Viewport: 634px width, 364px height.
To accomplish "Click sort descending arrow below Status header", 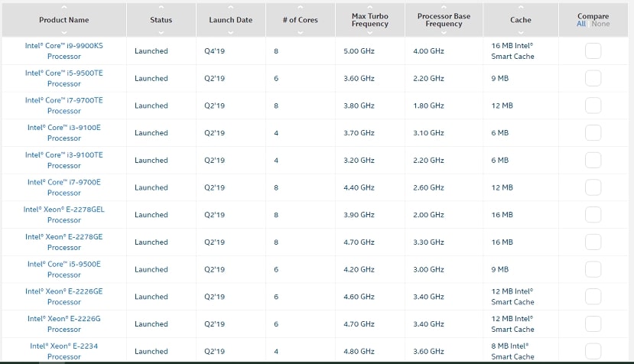I will tap(161, 31).
